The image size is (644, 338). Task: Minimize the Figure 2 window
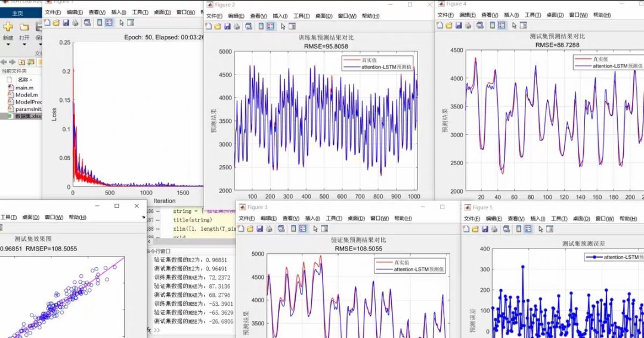coord(390,5)
